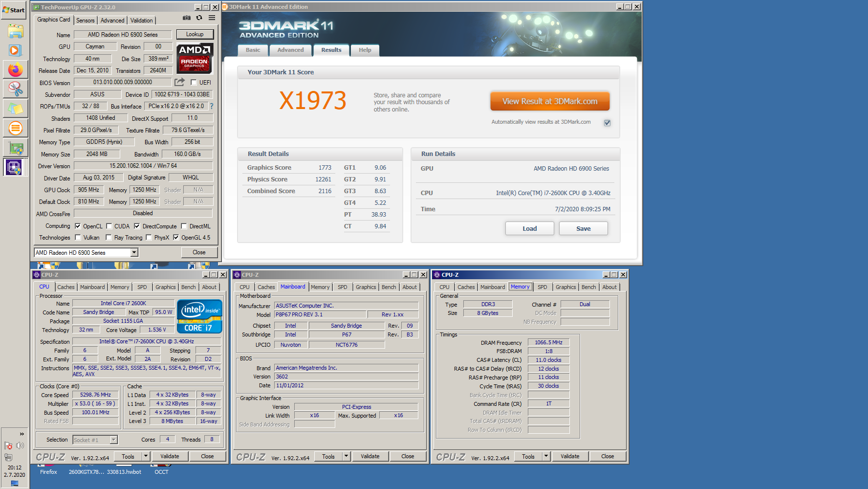This screenshot has height=489, width=868.
Task: Click the CPU-Z Mainboard window title icon
Action: click(237, 275)
